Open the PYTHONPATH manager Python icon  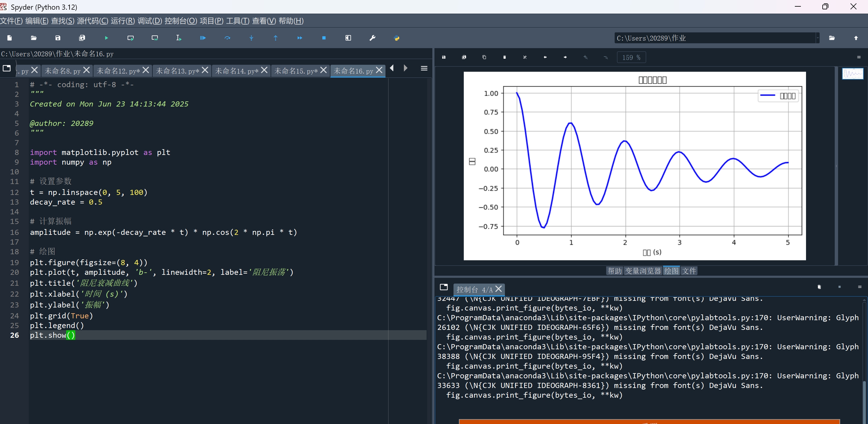pyautogui.click(x=397, y=38)
